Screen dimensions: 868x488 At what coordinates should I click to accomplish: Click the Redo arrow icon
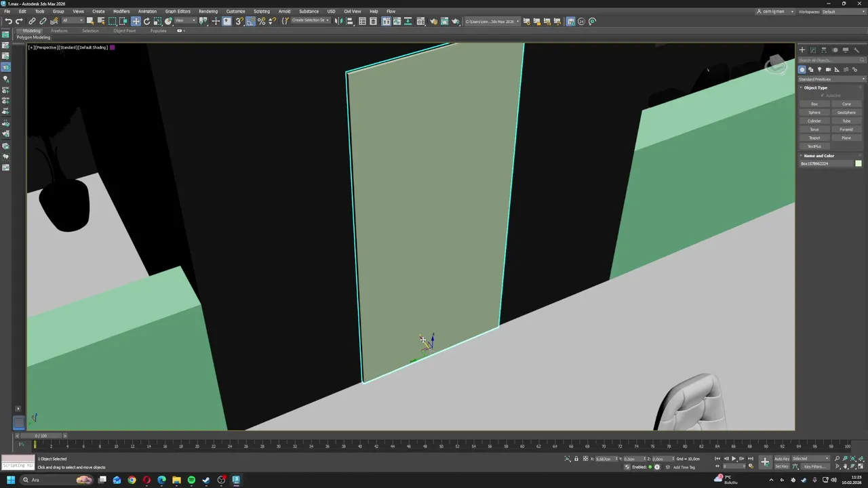(19, 21)
